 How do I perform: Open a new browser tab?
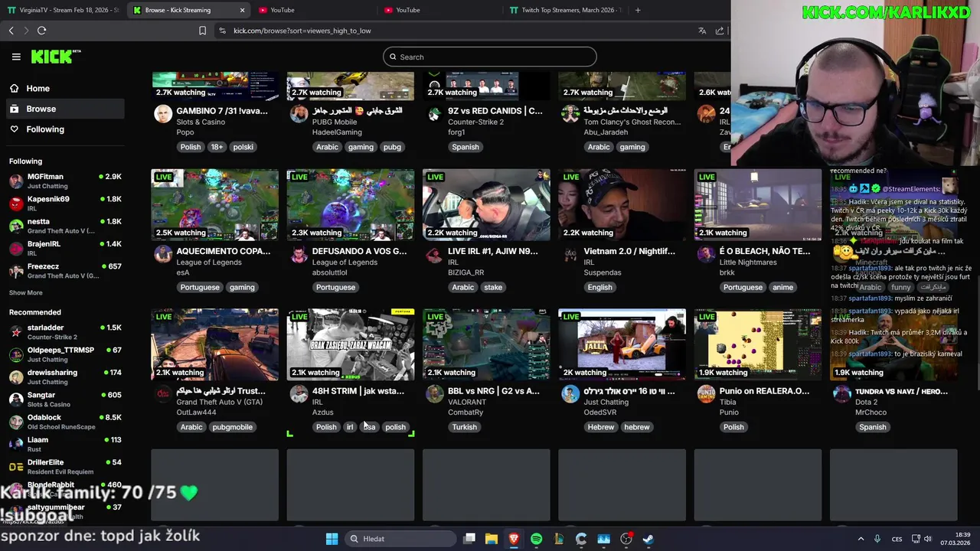(x=638, y=10)
